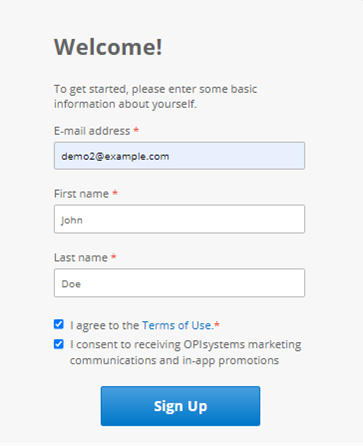Select the Last name text box
Image resolution: width=363 pixels, height=446 pixels.
point(179,283)
